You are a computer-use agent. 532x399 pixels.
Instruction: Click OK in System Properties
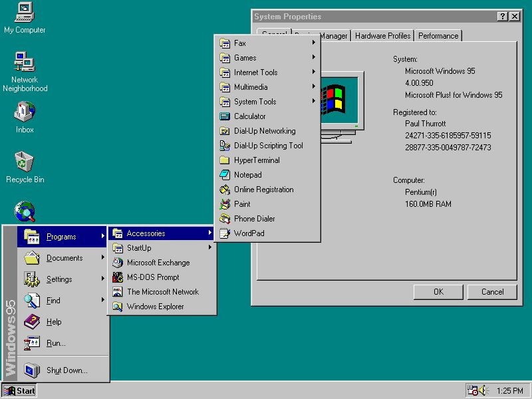click(438, 292)
